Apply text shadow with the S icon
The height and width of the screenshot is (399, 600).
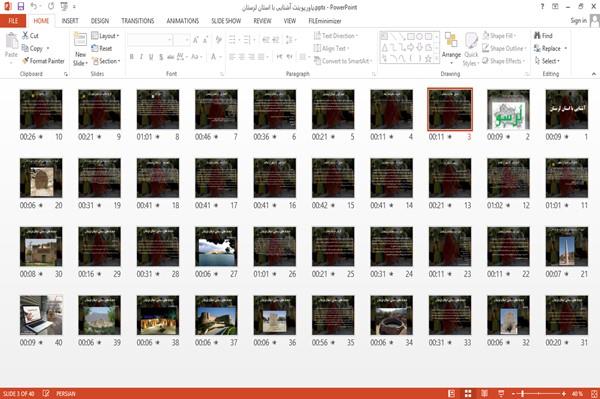[x=161, y=57]
